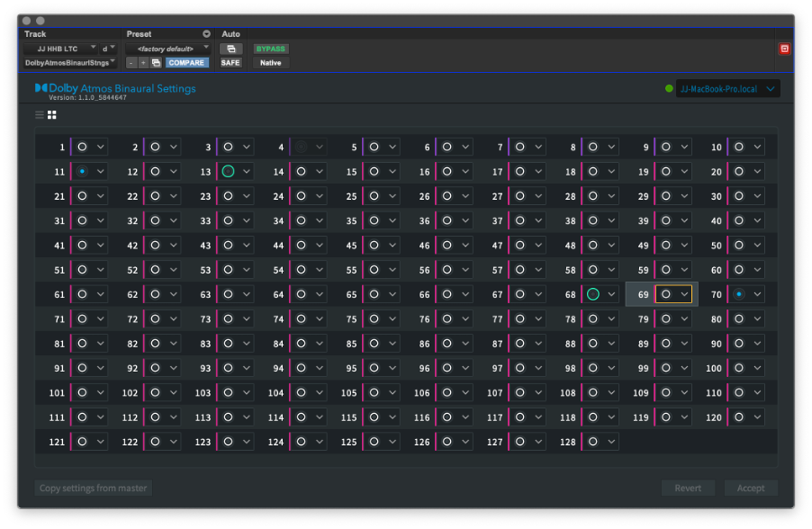Expand the dropdown chevron for object 55

click(392, 270)
